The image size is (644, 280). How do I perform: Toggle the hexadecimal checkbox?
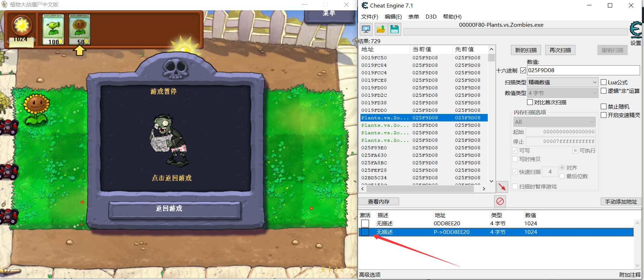click(x=523, y=70)
